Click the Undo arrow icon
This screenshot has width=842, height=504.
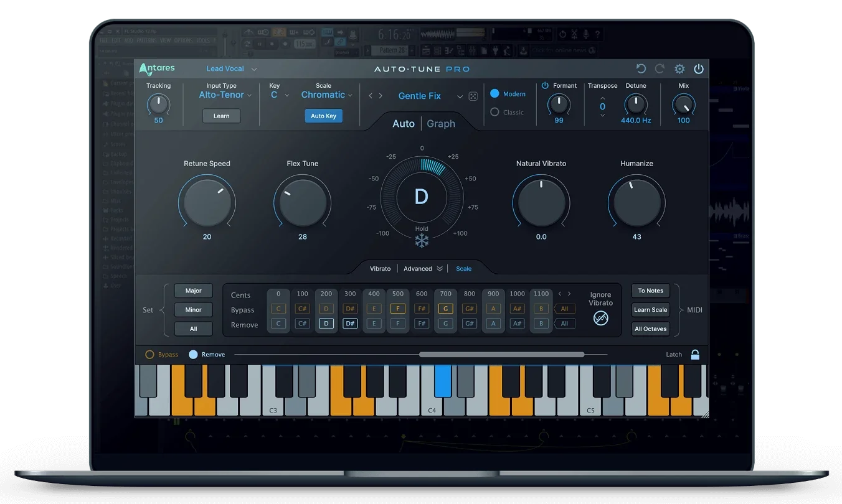pyautogui.click(x=641, y=69)
